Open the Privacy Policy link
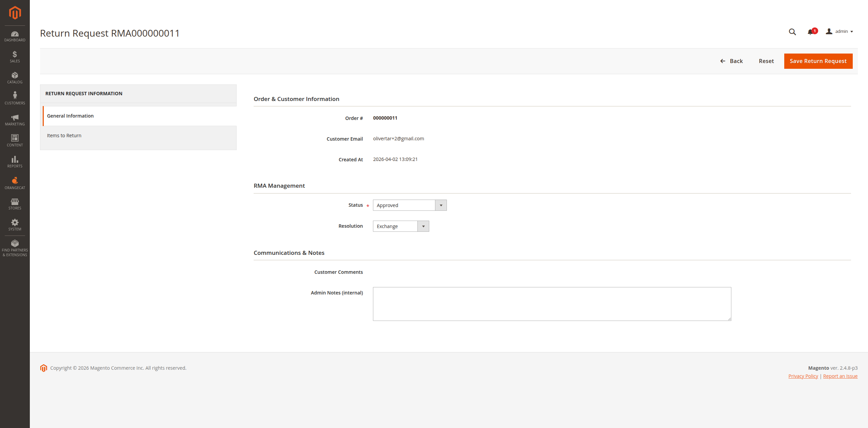This screenshot has width=868, height=428. click(803, 376)
